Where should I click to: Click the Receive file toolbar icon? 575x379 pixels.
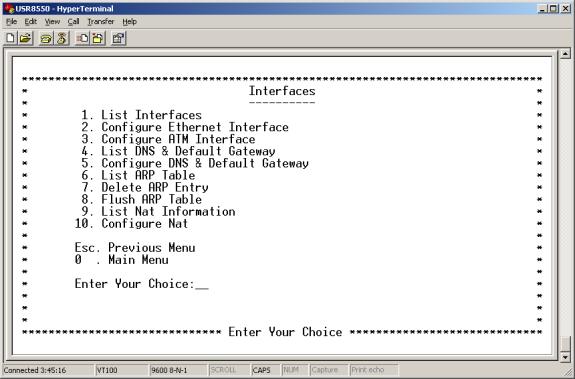pyautogui.click(x=98, y=38)
